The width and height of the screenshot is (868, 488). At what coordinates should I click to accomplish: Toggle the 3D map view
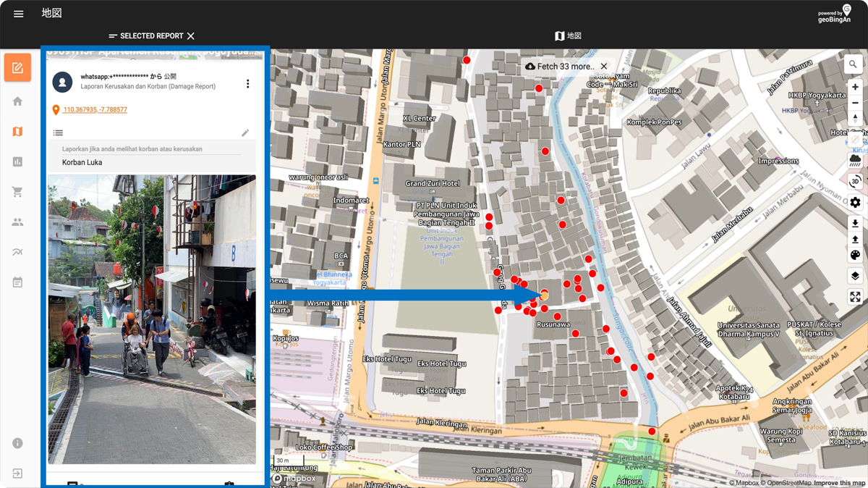(x=854, y=182)
